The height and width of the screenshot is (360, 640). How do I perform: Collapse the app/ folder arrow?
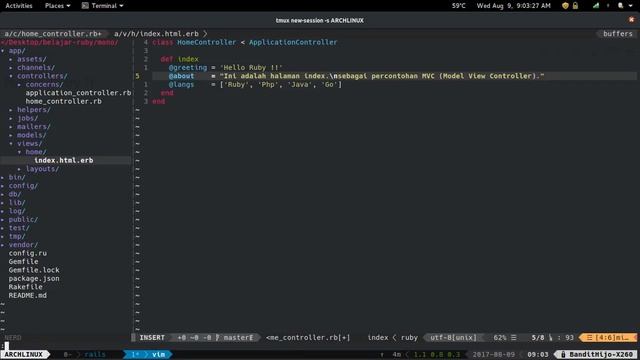click(x=2, y=51)
